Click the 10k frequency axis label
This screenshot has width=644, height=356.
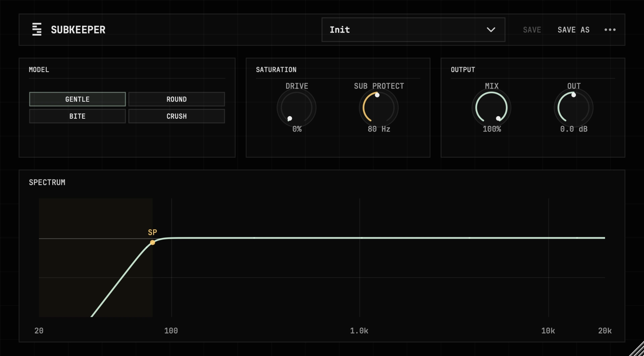point(548,331)
